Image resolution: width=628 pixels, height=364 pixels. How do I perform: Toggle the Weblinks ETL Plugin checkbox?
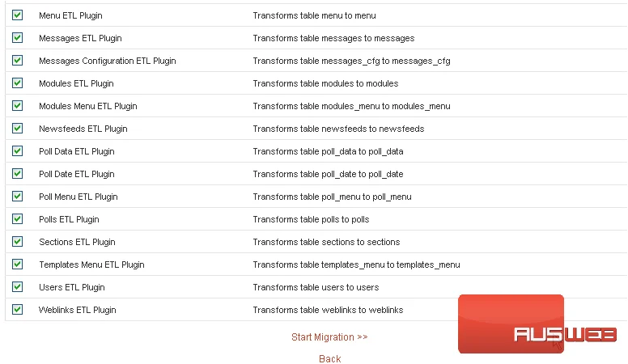coord(17,310)
